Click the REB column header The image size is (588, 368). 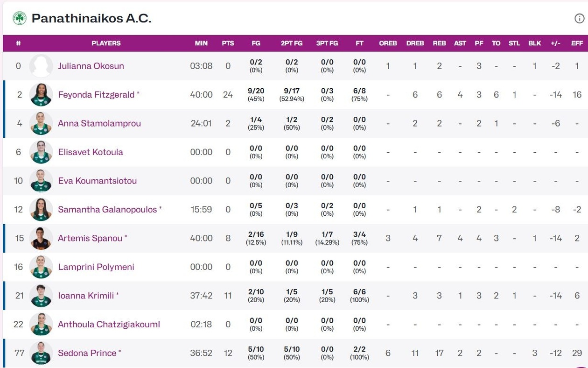pos(439,43)
